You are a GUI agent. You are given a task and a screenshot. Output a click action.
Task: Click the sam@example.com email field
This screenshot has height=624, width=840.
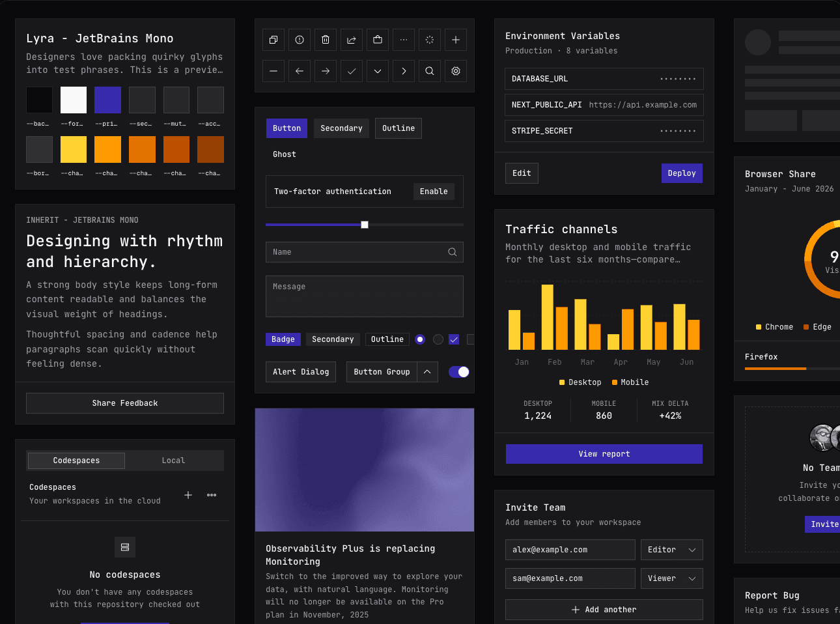click(x=570, y=578)
